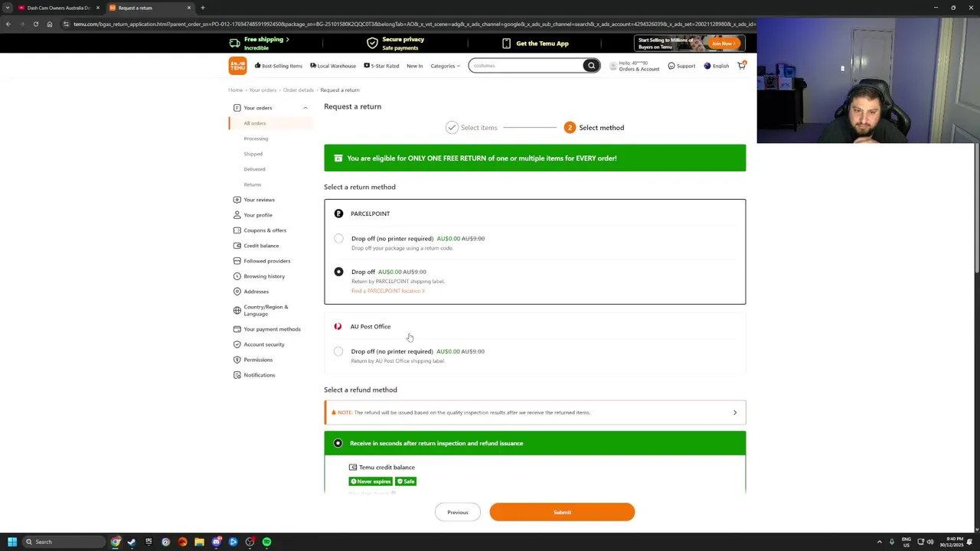The width and height of the screenshot is (980, 551).
Task: Go to Returns in sidebar
Action: click(x=252, y=184)
